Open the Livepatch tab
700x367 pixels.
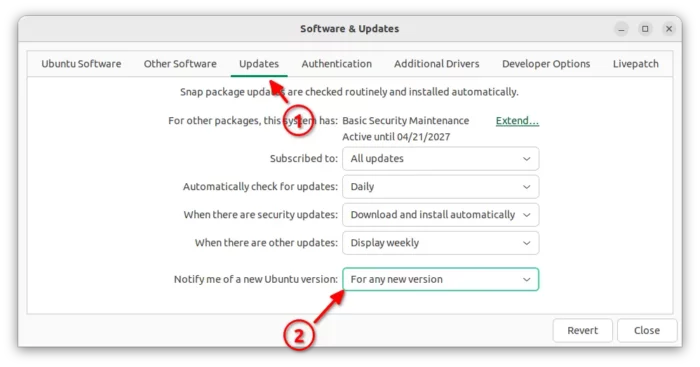point(635,64)
